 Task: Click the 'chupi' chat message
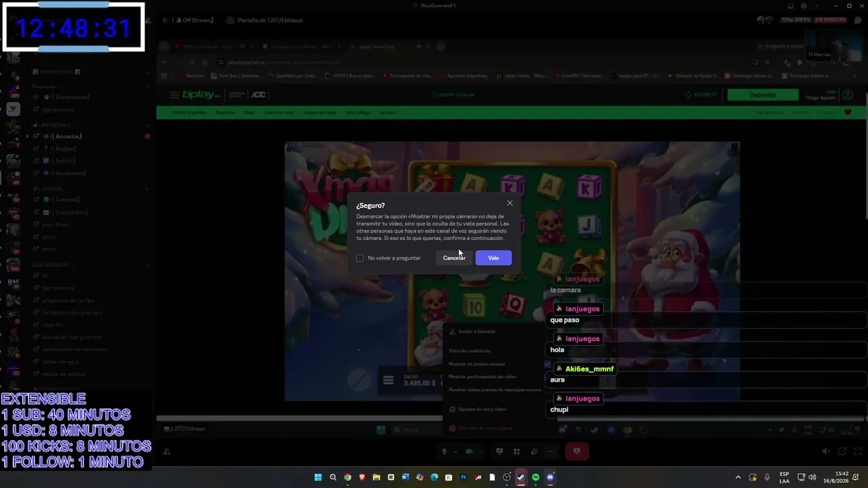[559, 410]
